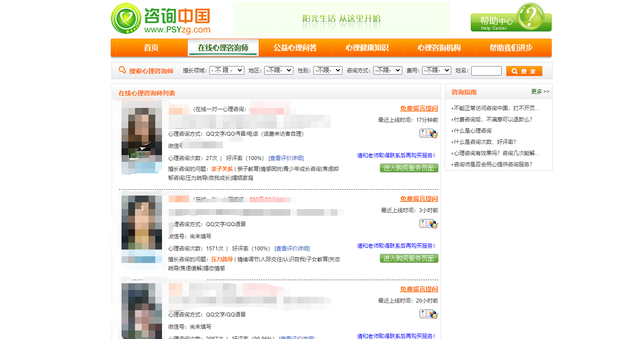
Task: Select the 在线心理咨询师 tab
Action: click(x=223, y=48)
